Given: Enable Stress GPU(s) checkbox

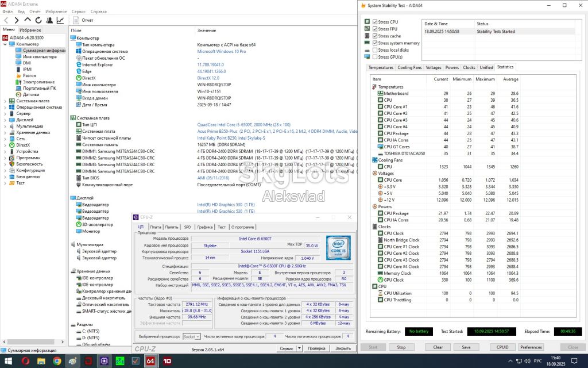Looking at the screenshot, I should [x=375, y=57].
